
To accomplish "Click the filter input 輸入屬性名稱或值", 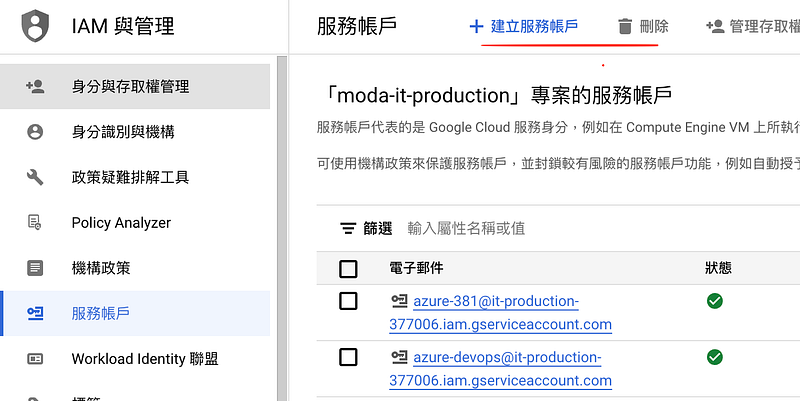I will (466, 229).
